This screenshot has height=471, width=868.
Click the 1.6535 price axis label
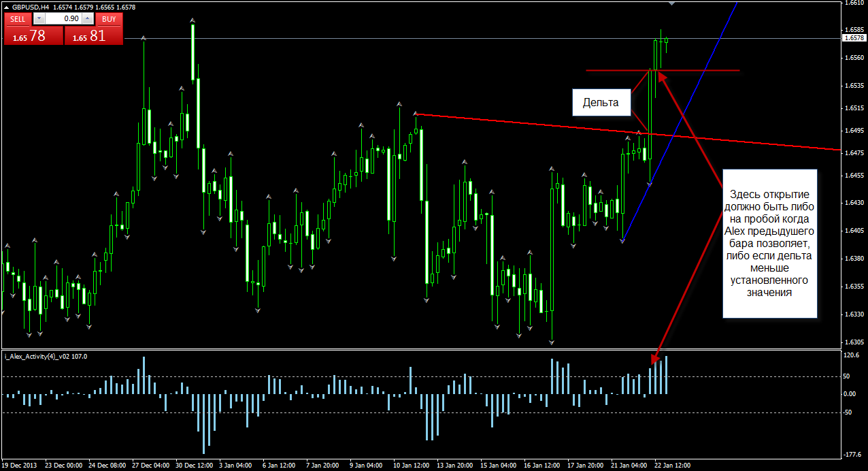point(853,86)
